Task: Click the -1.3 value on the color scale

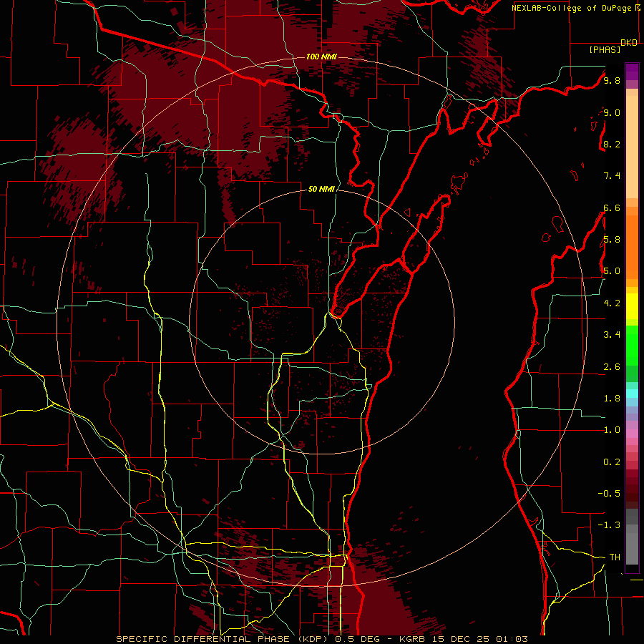Action: (x=609, y=525)
